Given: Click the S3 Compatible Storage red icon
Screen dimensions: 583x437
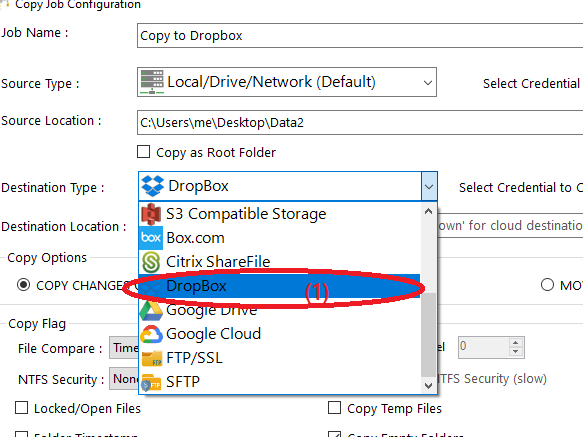Looking at the screenshot, I should tap(151, 214).
